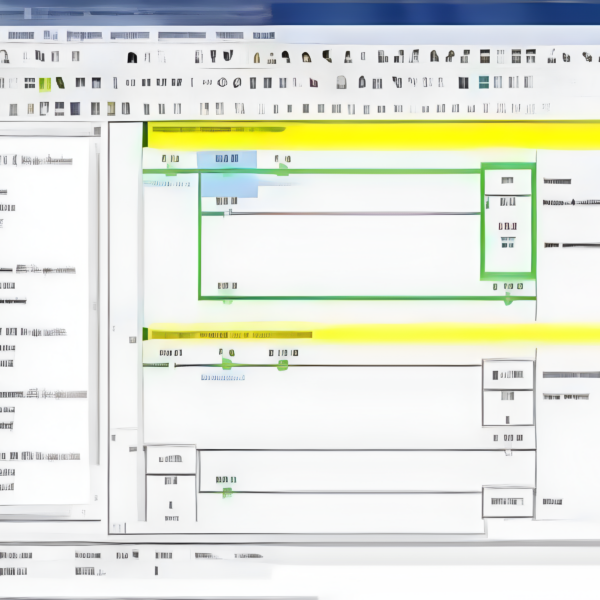600x600 pixels.
Task: Click the green-outlined function block in rung one
Action: tap(507, 220)
